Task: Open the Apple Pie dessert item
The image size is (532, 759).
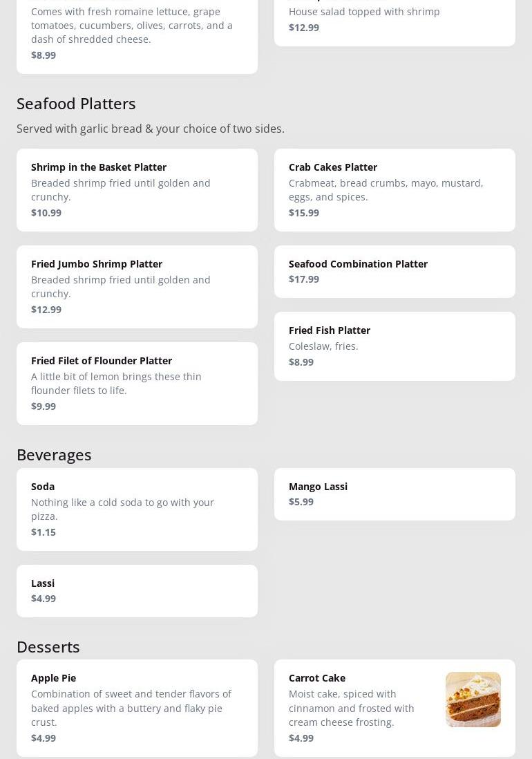Action: click(137, 707)
